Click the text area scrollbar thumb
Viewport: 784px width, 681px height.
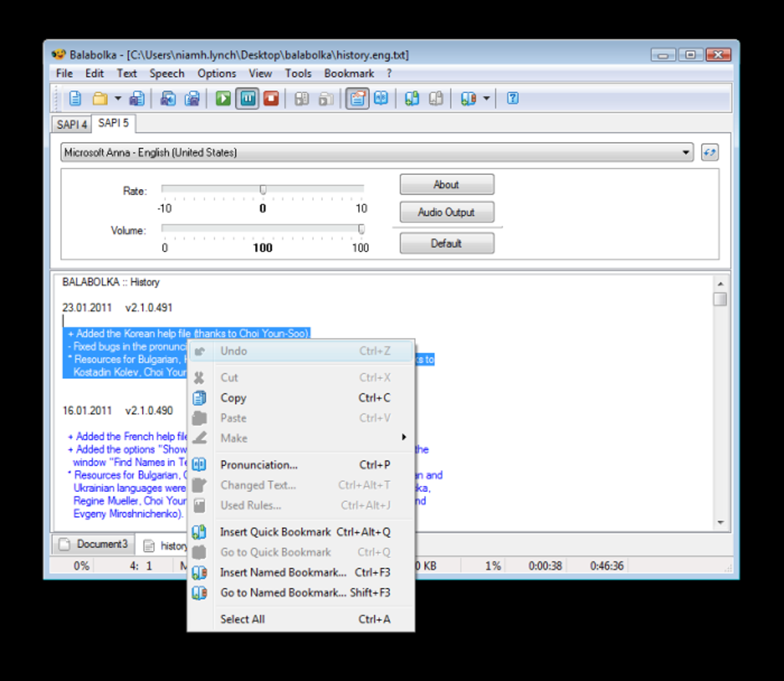[720, 299]
